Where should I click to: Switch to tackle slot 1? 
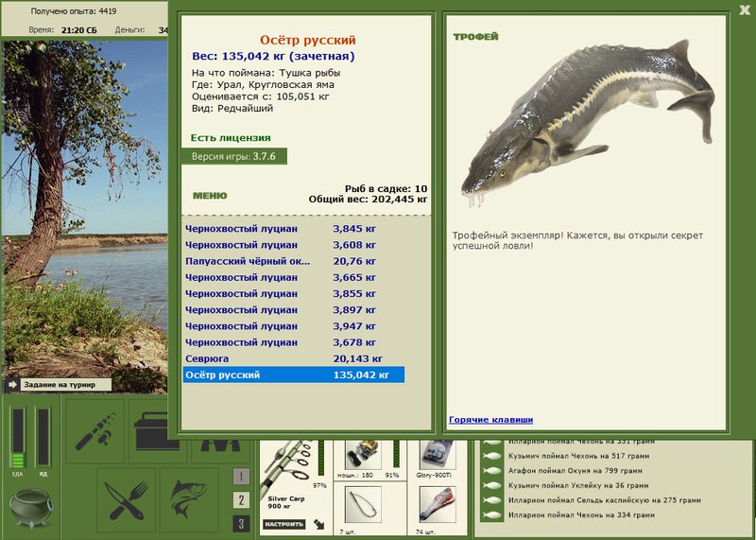[241, 477]
